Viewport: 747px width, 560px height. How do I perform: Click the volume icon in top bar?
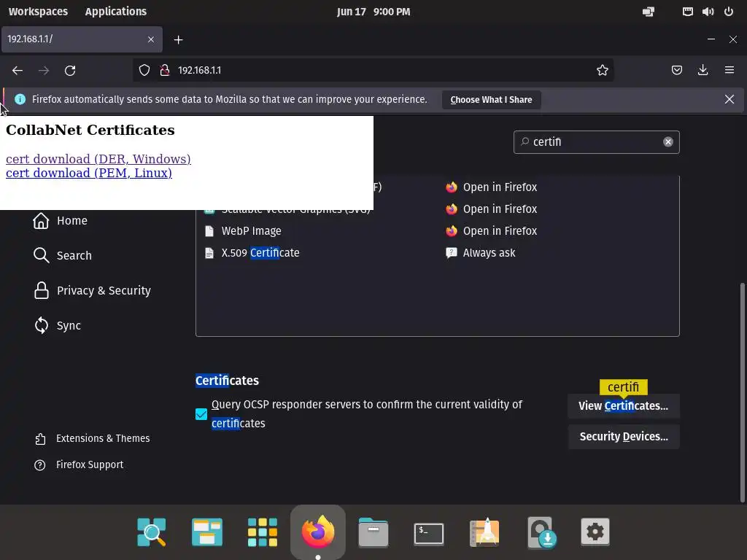pyautogui.click(x=708, y=12)
